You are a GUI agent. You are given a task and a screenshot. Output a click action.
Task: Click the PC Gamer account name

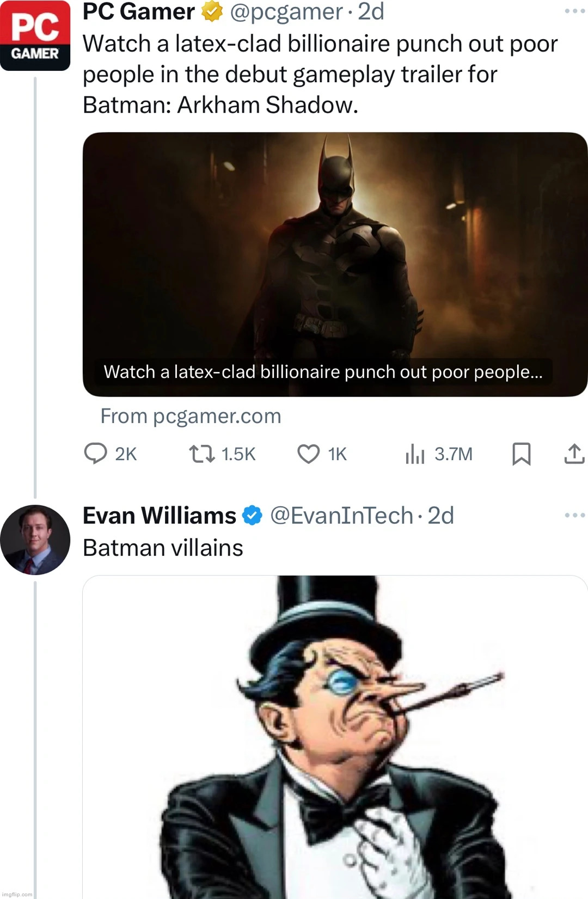pyautogui.click(x=139, y=11)
